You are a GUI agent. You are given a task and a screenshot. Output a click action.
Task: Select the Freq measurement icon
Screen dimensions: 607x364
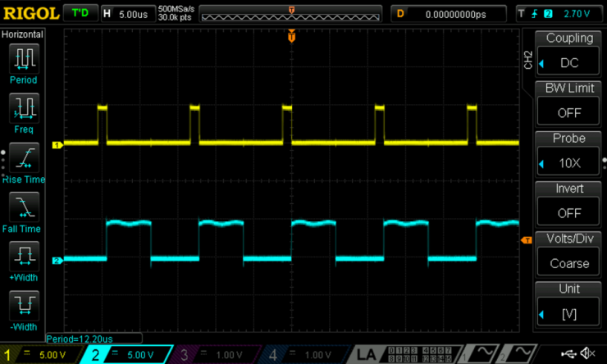(x=24, y=108)
